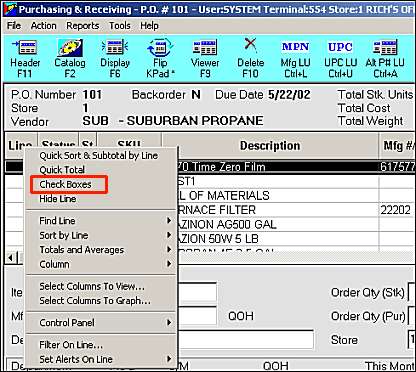
Task: Select the 22202 Mfg number cell
Action: pyautogui.click(x=396, y=210)
